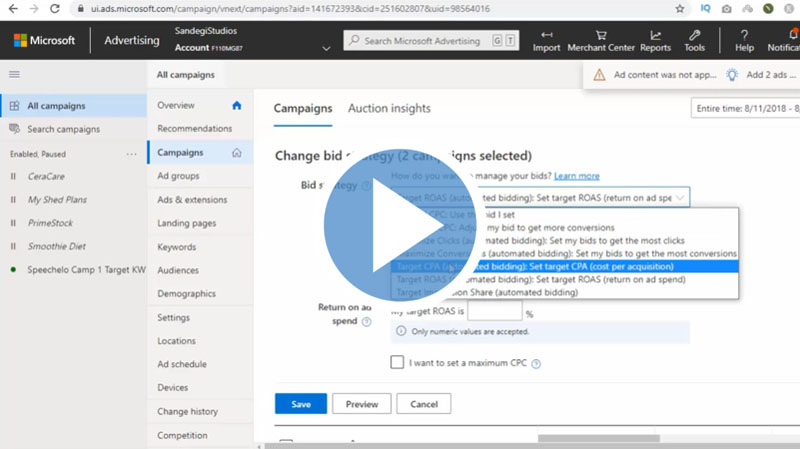Select the CeraCare campaign
Screen dimensions: 800x449
click(46, 176)
